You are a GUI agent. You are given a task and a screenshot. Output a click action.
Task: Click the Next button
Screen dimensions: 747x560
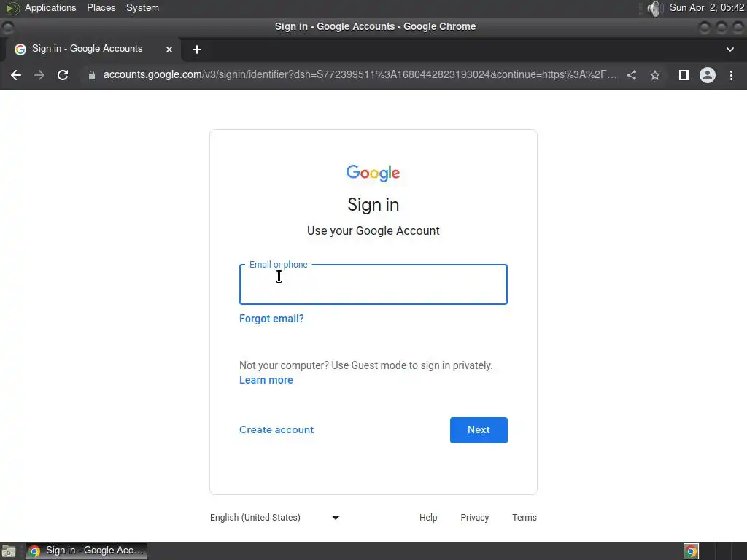coord(479,430)
